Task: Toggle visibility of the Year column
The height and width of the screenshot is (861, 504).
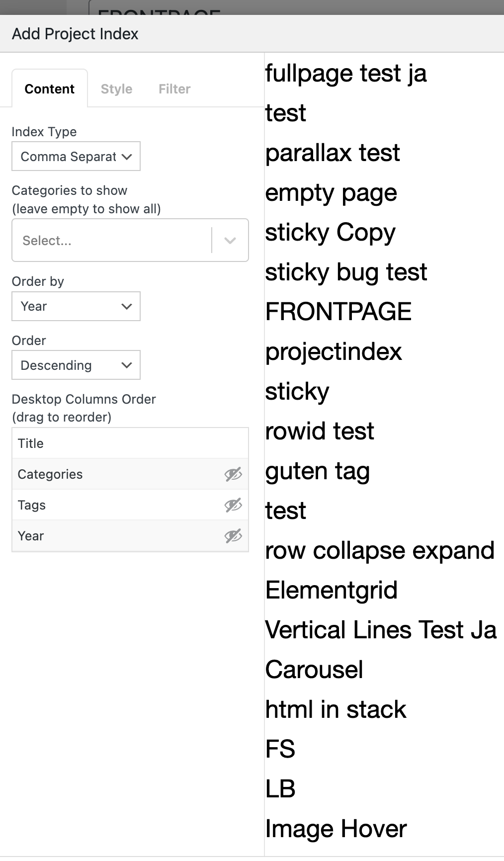Action: tap(233, 536)
